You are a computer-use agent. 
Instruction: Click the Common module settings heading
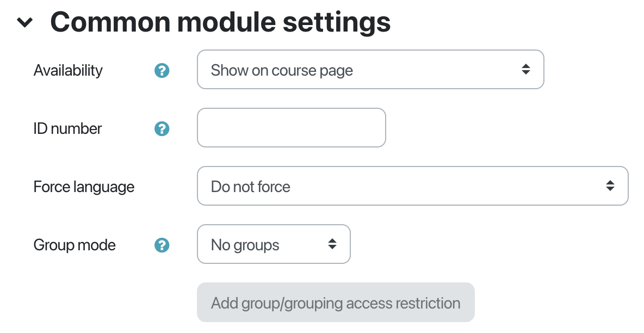tap(220, 22)
